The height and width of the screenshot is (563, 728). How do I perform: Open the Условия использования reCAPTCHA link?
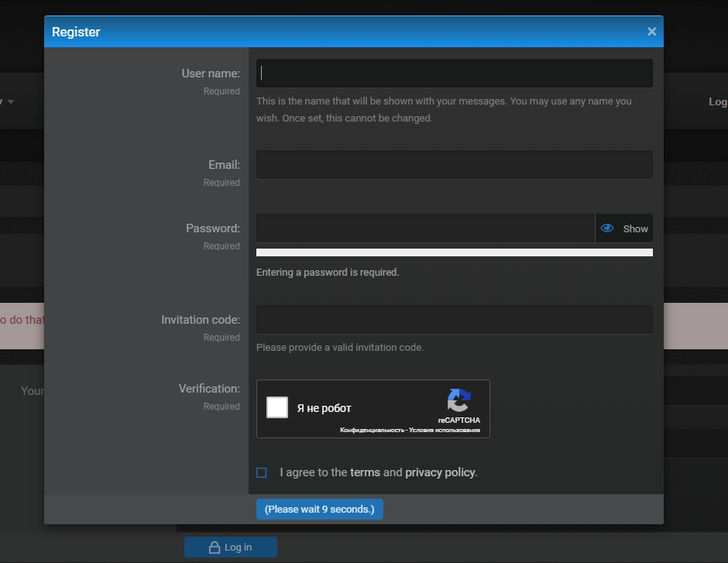pos(445,430)
